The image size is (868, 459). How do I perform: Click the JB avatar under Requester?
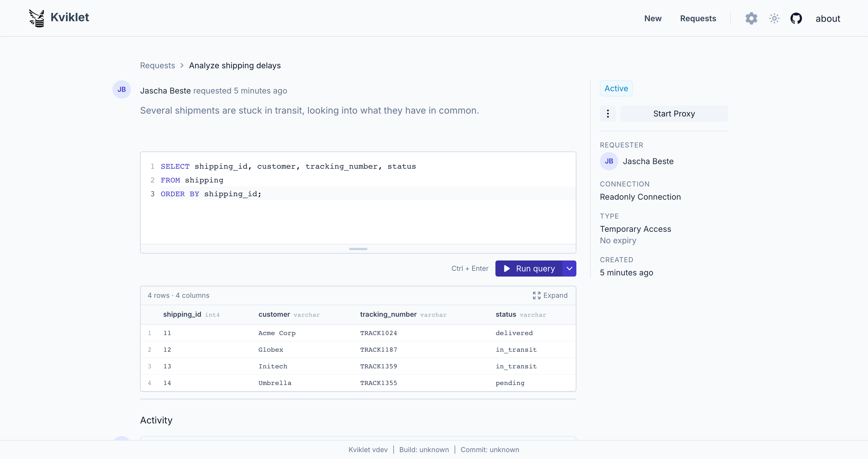[609, 161]
